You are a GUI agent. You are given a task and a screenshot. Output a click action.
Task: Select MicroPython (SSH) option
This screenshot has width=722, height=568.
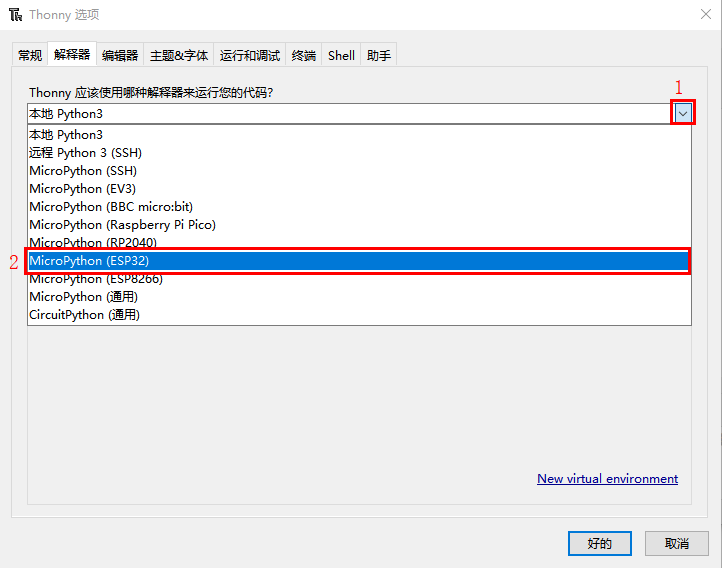coord(359,171)
